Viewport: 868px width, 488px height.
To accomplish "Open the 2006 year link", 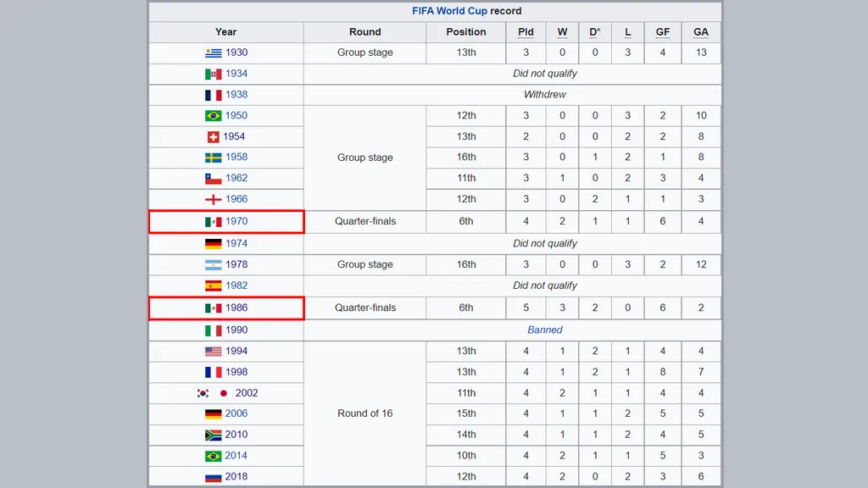I will [236, 414].
